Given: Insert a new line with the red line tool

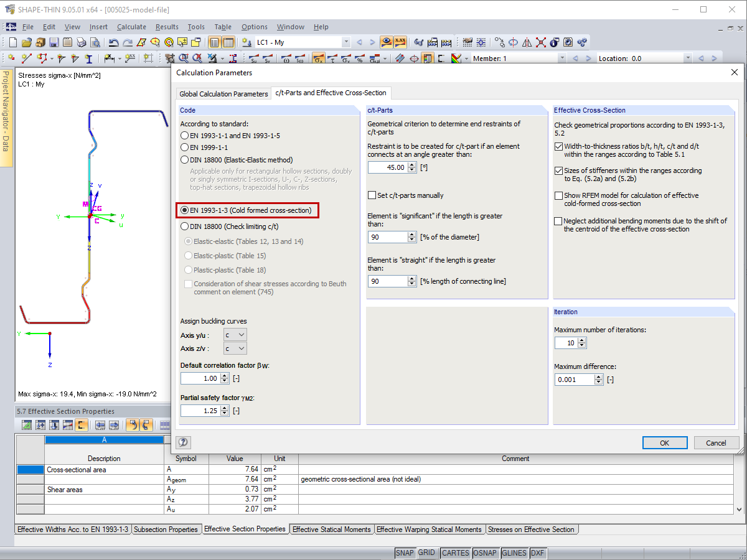Looking at the screenshot, I should 27,58.
